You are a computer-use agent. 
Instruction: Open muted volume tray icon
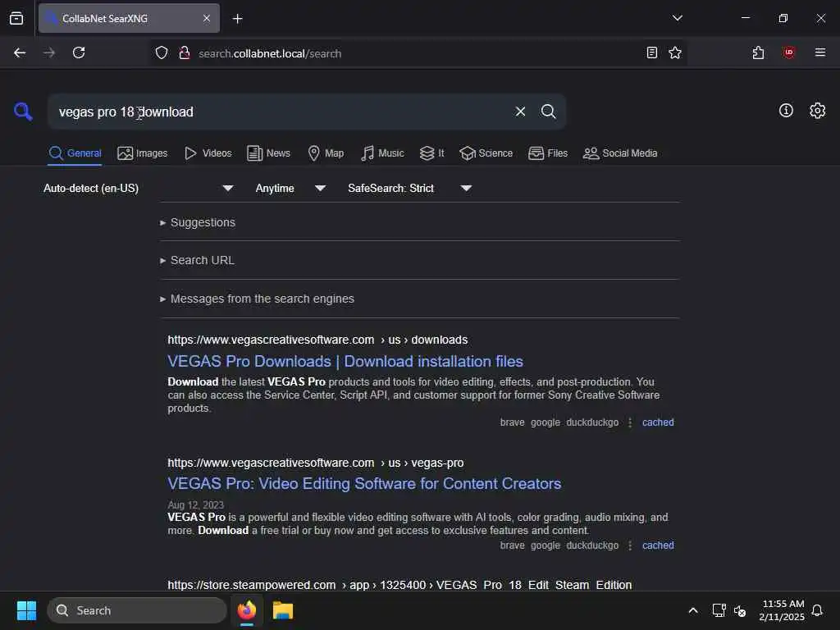pyautogui.click(x=740, y=610)
